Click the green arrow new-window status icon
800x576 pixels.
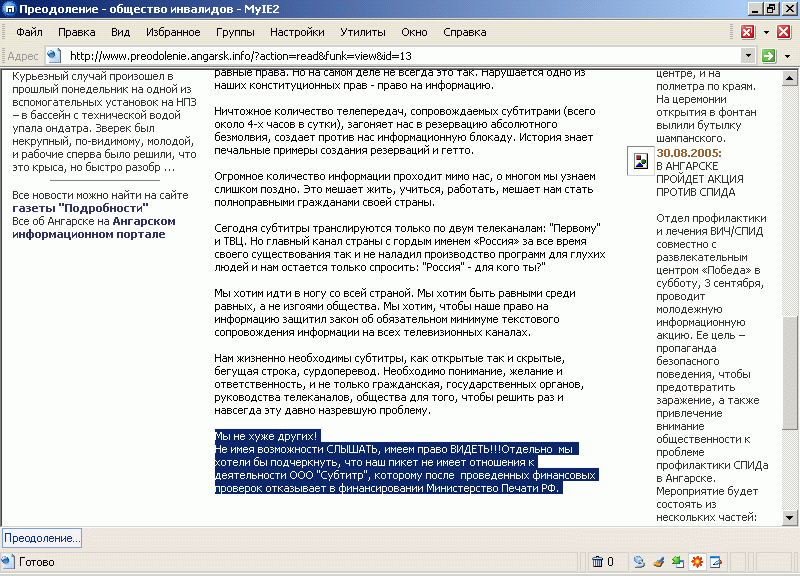point(678,562)
